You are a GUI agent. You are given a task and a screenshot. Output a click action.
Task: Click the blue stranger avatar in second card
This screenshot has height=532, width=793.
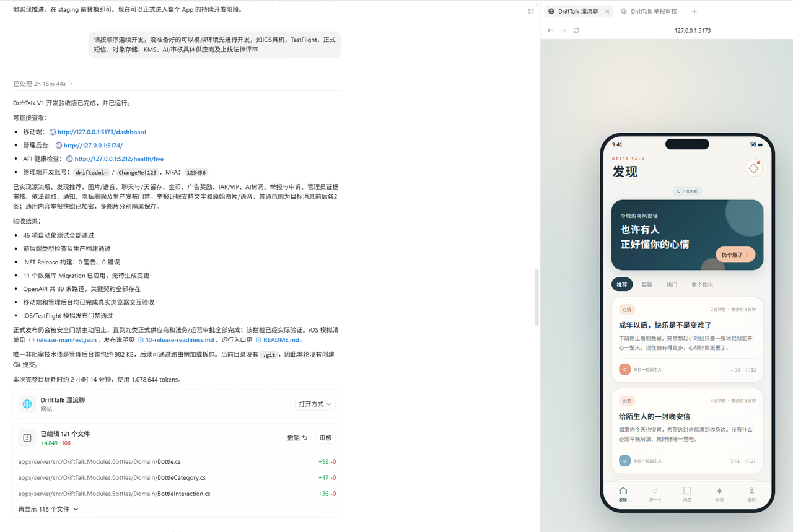[x=624, y=461]
